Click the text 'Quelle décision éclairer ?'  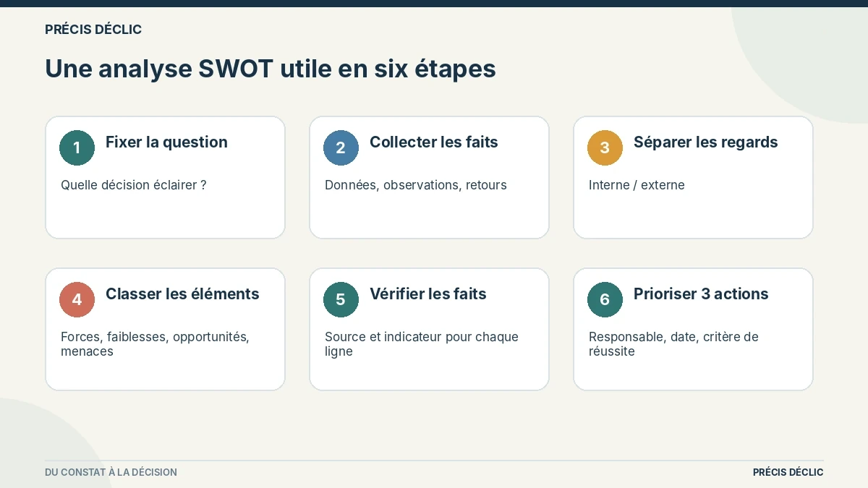(x=134, y=185)
